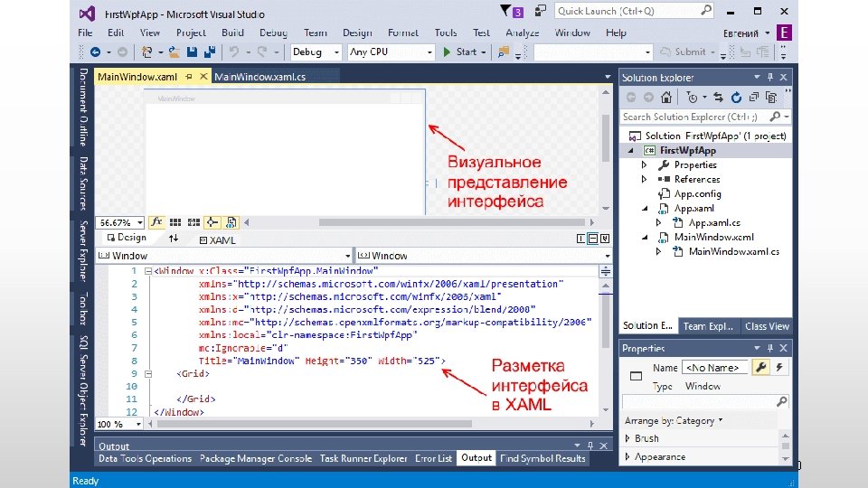The width and height of the screenshot is (868, 488).
Task: Click the Properties panel Name field
Action: pos(714,368)
